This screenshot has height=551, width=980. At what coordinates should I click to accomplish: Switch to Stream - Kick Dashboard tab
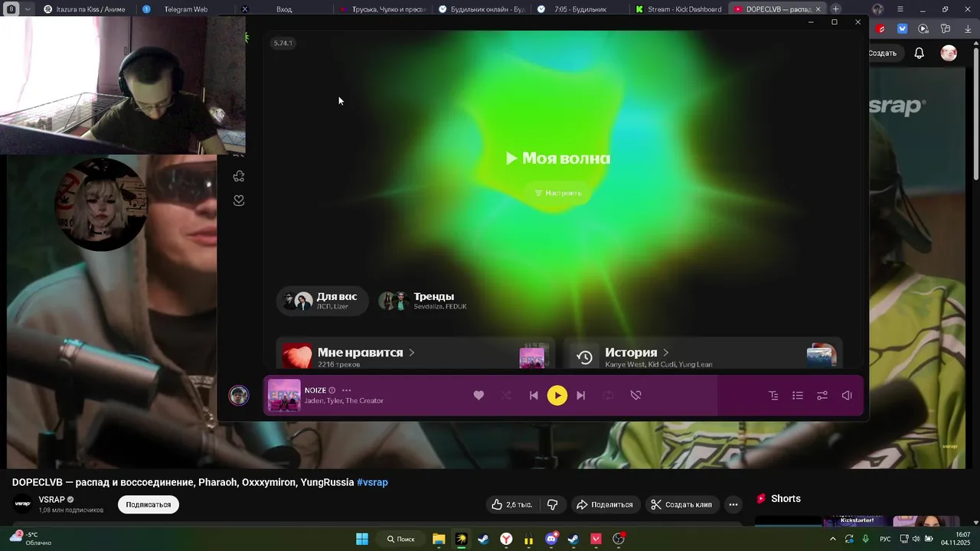[x=678, y=9]
